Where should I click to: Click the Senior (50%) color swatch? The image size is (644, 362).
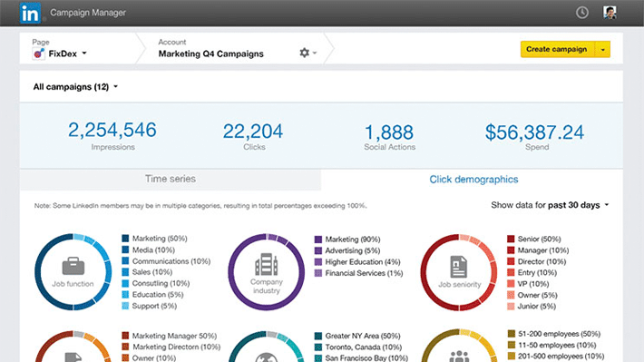point(511,239)
